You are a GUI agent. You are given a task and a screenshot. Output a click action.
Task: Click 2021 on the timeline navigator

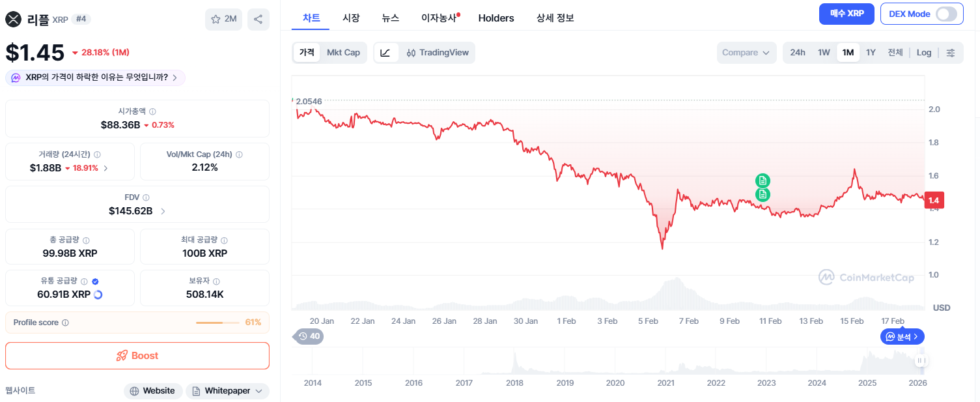pyautogui.click(x=665, y=383)
